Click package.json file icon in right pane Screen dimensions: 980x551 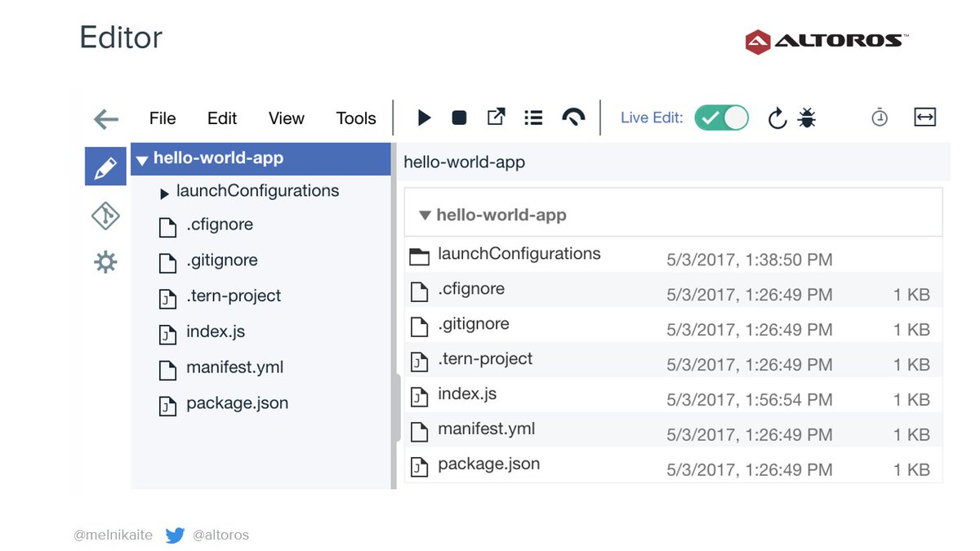[x=419, y=467]
